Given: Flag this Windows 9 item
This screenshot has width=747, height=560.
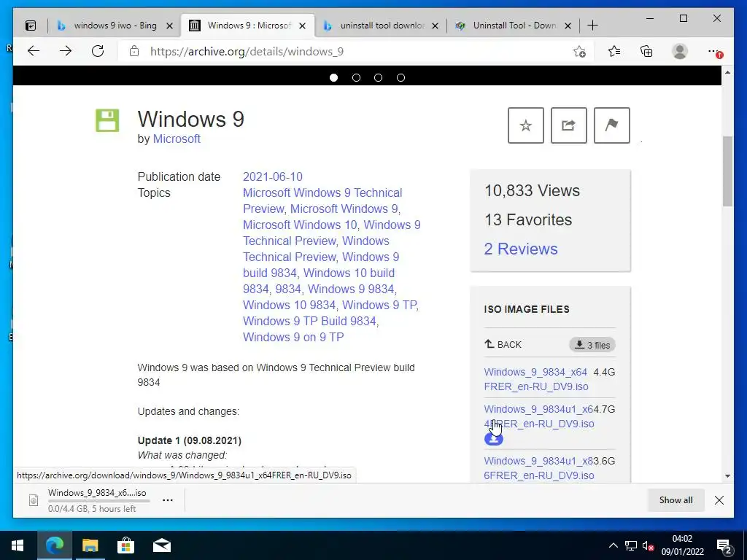Looking at the screenshot, I should click(x=612, y=125).
